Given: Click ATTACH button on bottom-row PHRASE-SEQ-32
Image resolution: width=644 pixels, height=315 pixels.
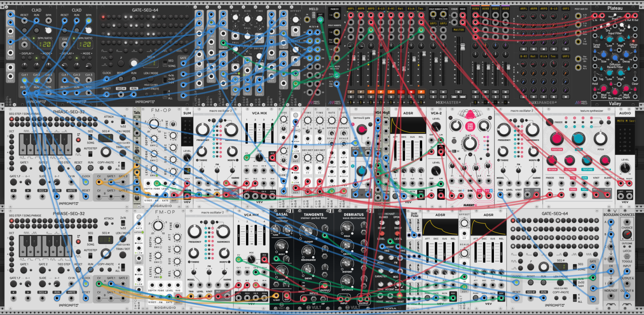Looking at the screenshot, I should pos(106,224).
